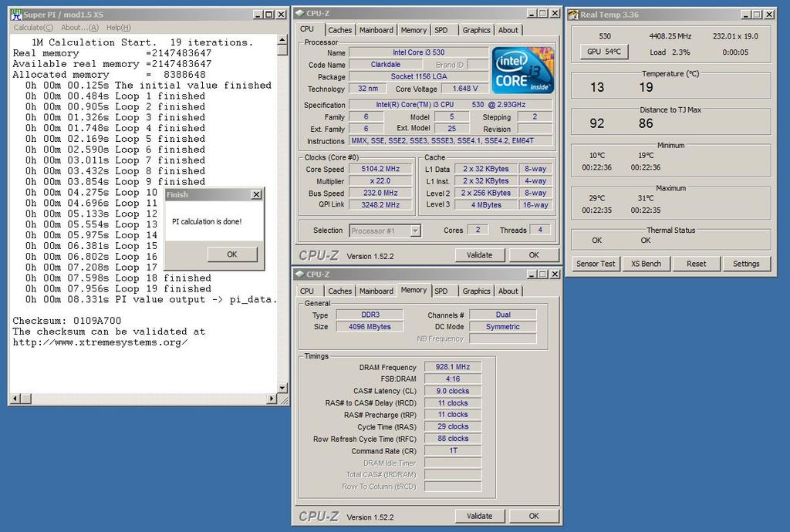The width and height of the screenshot is (790, 532).
Task: Click the Checksum: 0109A700 line in Super PI
Action: click(67, 321)
